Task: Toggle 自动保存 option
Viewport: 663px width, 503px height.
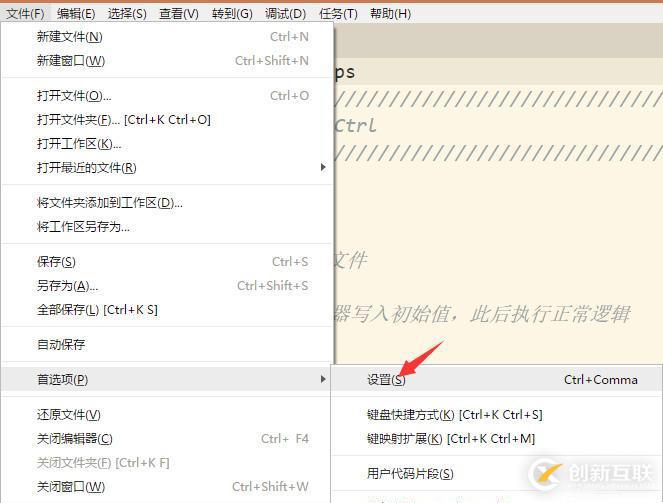Action: click(167, 344)
